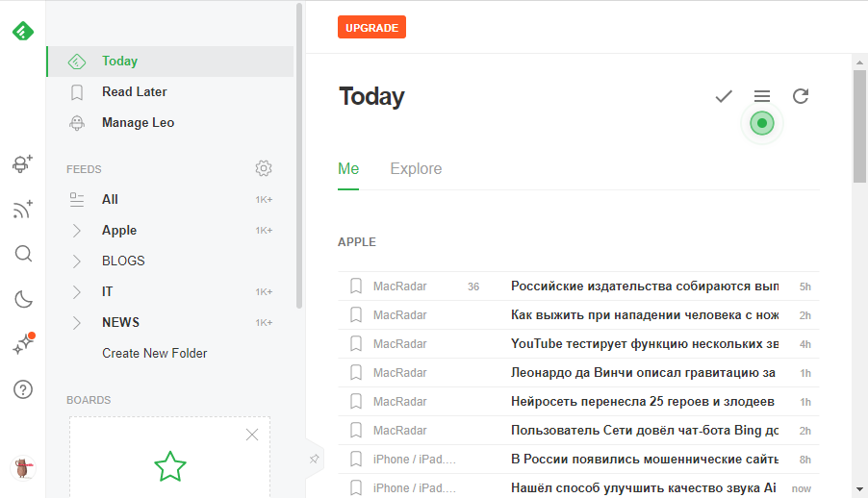
Task: Click the add feed RSS plus icon
Action: tap(23, 210)
